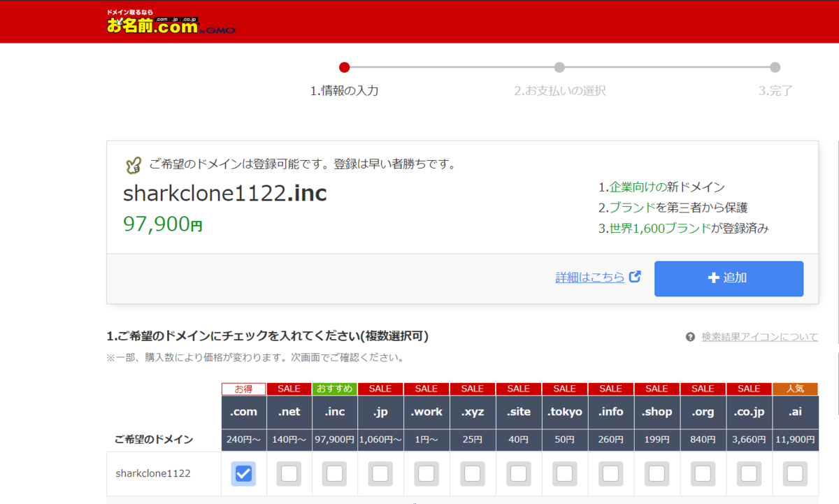Click the 検索結果アイコンについて link
Image resolution: width=839 pixels, height=504 pixels.
click(x=757, y=337)
